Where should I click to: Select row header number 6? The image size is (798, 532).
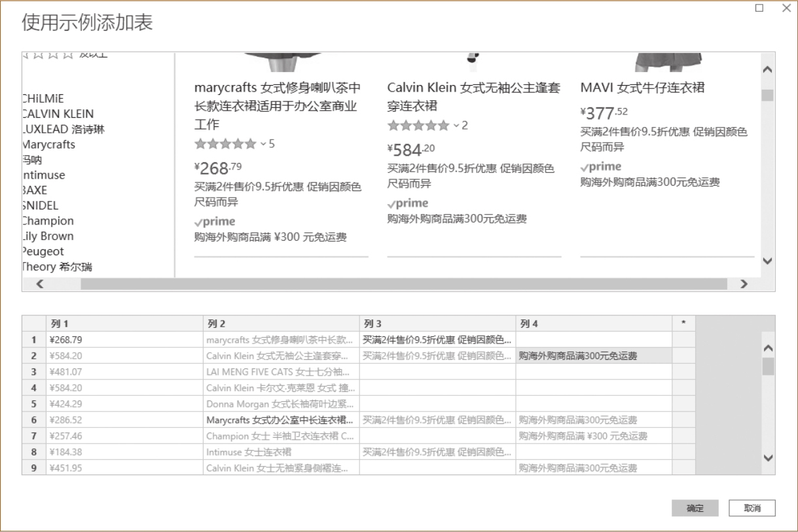point(34,420)
